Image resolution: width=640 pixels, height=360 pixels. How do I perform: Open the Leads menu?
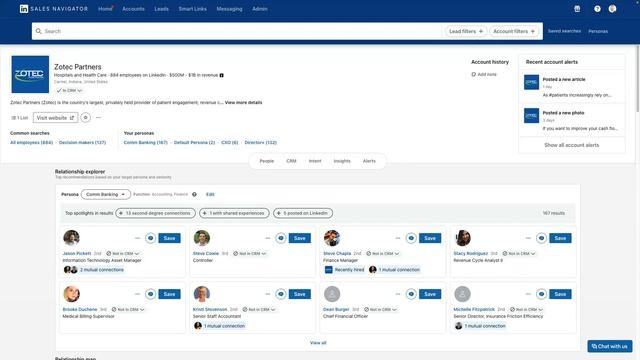click(x=162, y=9)
